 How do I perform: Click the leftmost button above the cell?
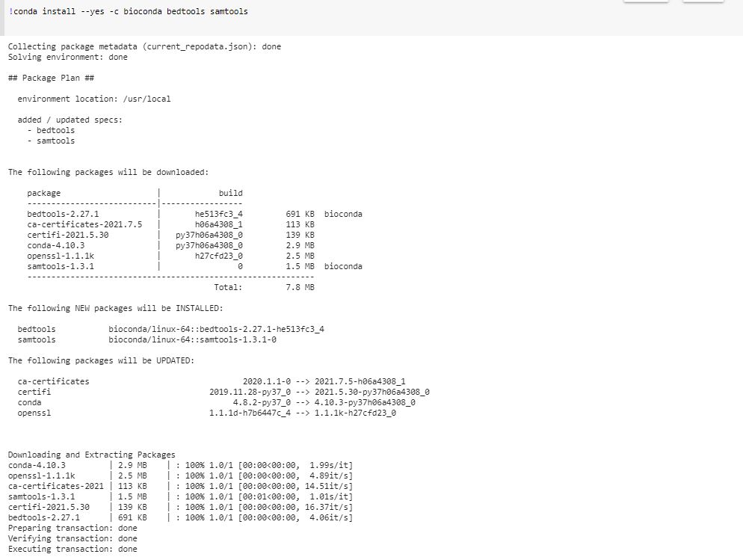tap(647, 4)
